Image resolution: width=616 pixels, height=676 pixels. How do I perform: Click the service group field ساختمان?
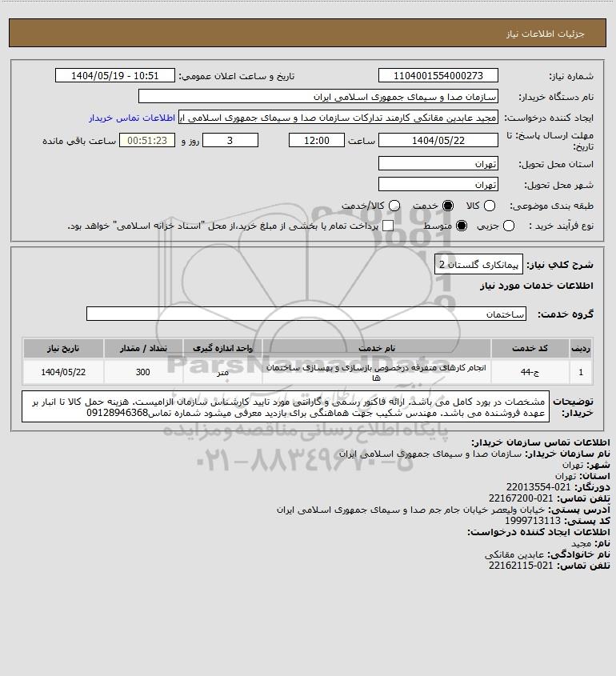(x=306, y=314)
